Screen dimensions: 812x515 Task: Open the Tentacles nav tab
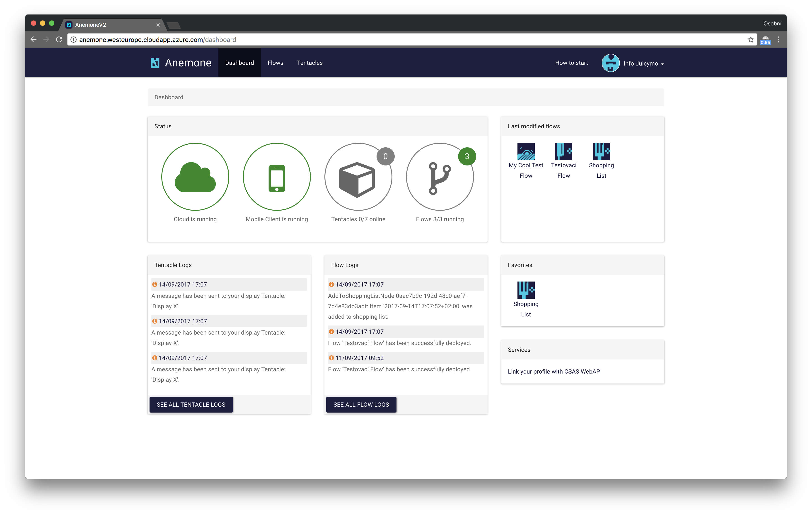309,63
